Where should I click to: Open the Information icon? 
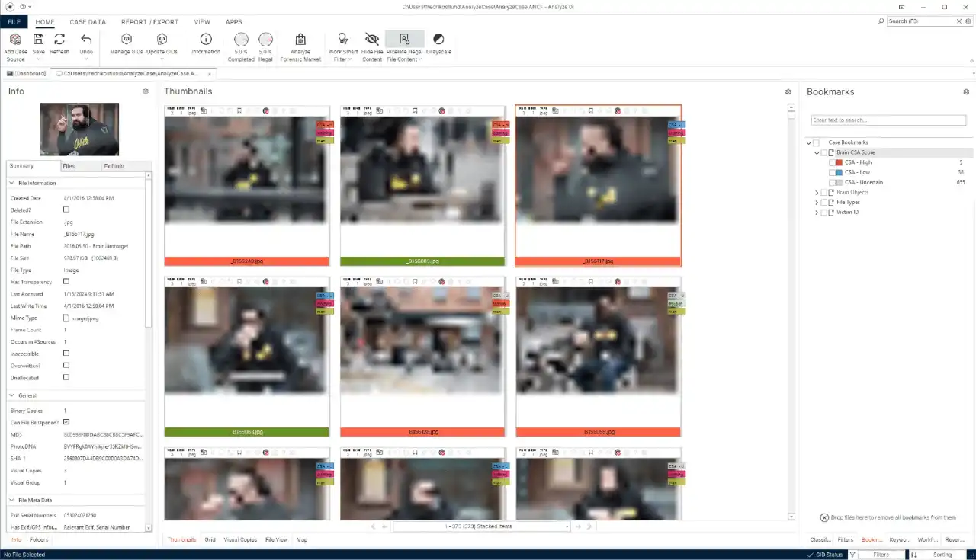[206, 39]
